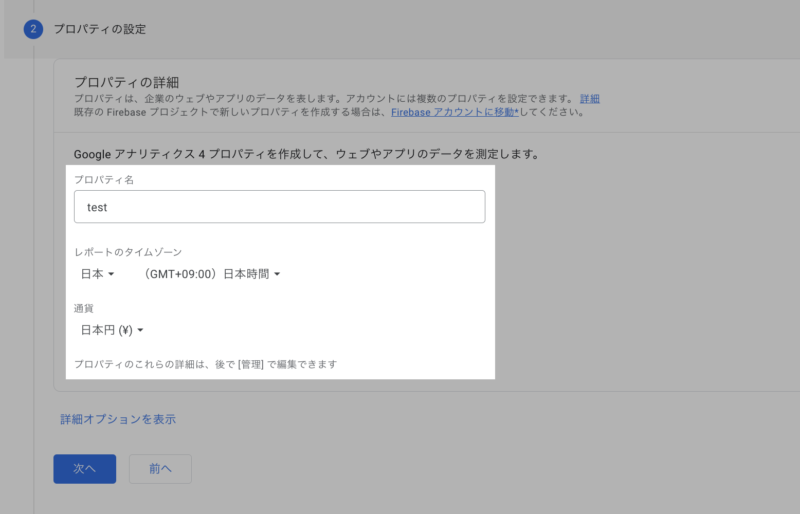Image resolution: width=800 pixels, height=514 pixels.
Task: Open the 日本 country dropdown
Action: (x=97, y=274)
